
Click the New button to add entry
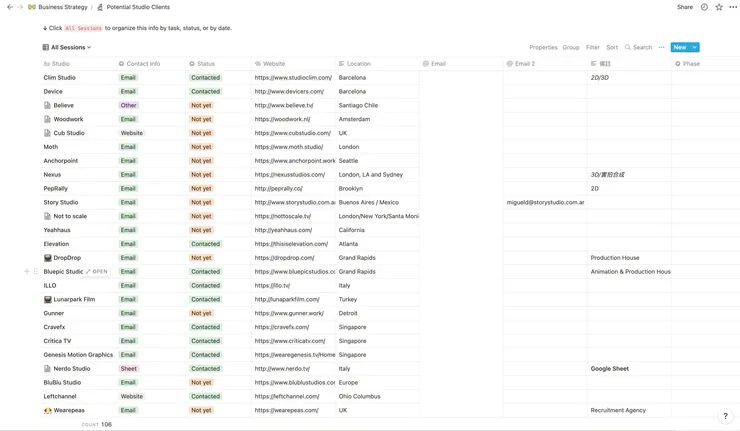coord(680,47)
